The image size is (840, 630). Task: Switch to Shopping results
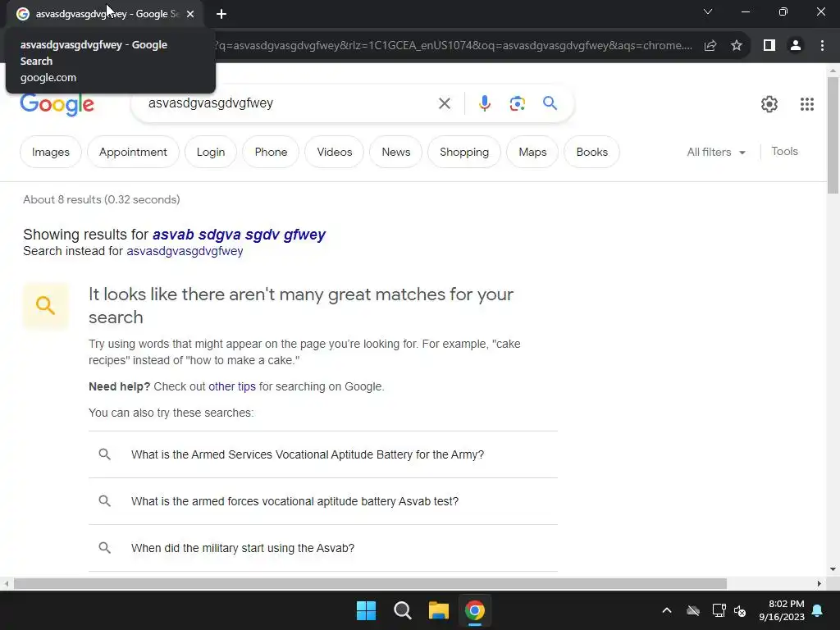coord(464,152)
